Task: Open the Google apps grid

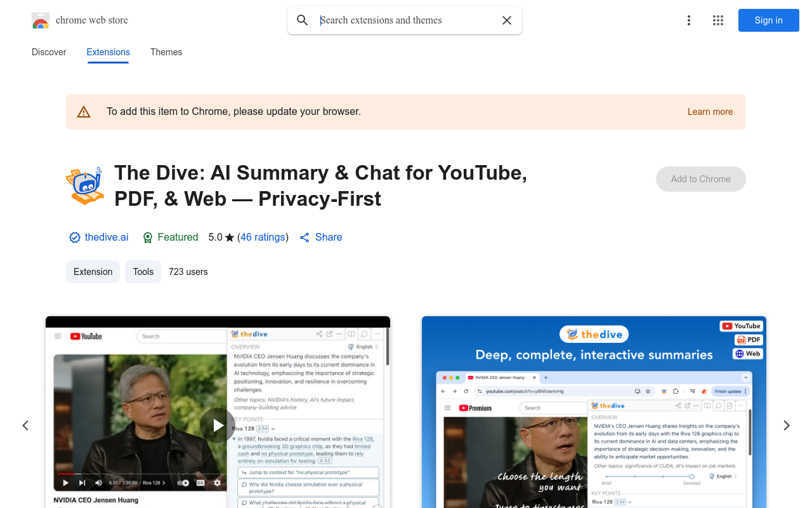Action: [x=718, y=20]
